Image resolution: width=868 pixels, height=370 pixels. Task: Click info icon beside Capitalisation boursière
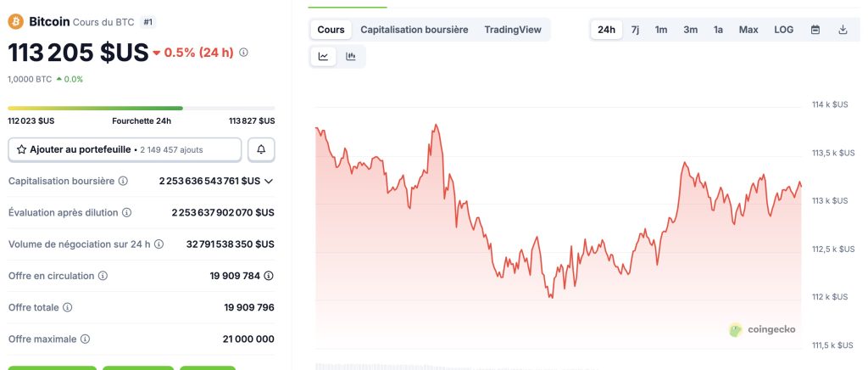(x=123, y=182)
